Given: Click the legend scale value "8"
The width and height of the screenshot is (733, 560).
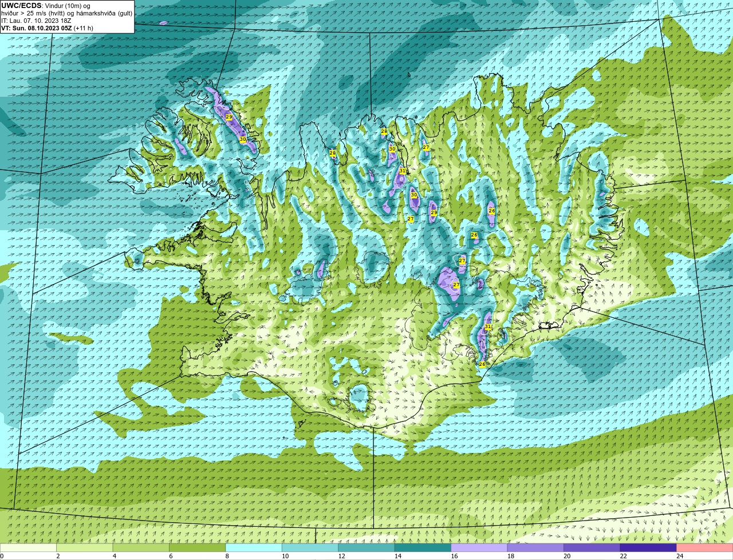Looking at the screenshot, I should pos(227,556).
